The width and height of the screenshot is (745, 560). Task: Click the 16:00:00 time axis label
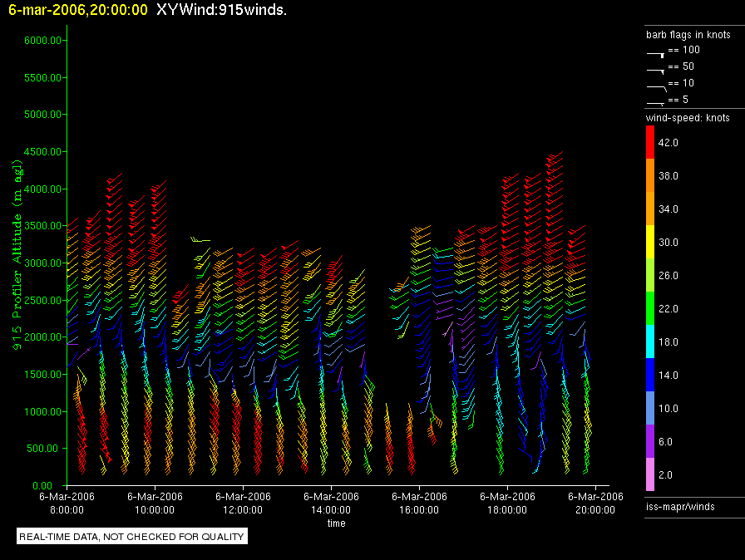tap(419, 509)
